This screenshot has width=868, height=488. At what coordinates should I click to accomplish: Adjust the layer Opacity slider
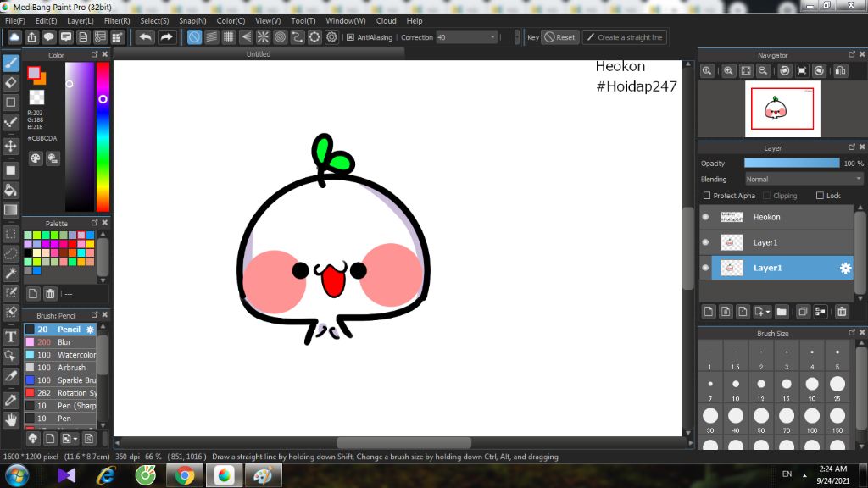coord(792,163)
